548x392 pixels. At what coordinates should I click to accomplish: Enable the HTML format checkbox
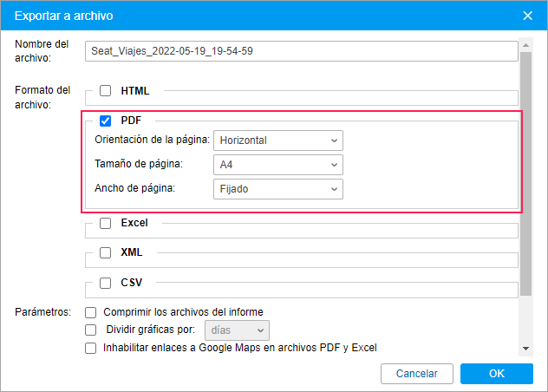106,90
